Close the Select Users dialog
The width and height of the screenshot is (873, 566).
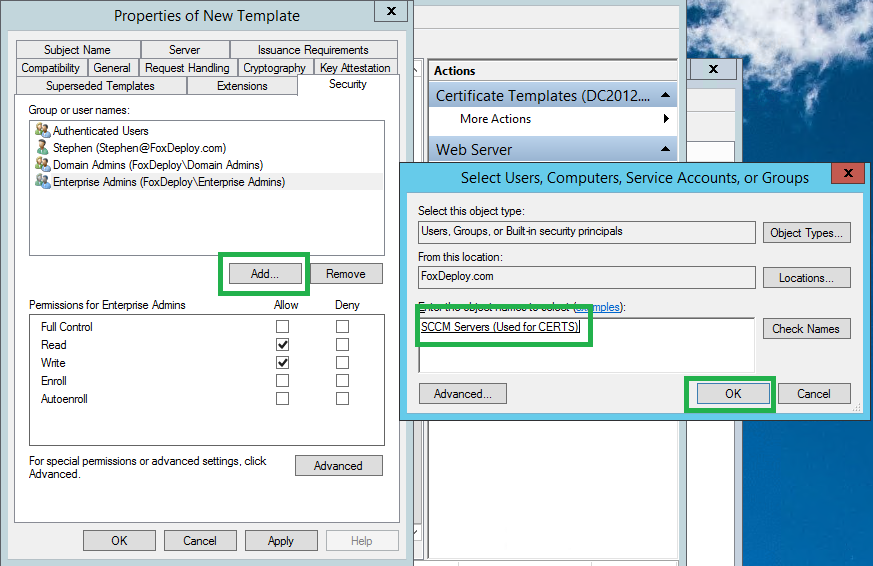tap(848, 173)
